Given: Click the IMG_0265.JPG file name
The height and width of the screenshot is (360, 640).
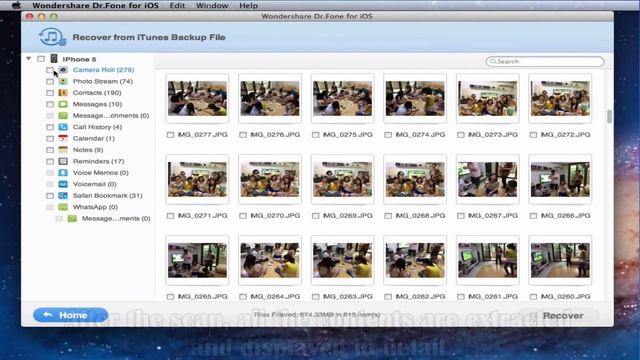Looking at the screenshot, I should [x=202, y=297].
